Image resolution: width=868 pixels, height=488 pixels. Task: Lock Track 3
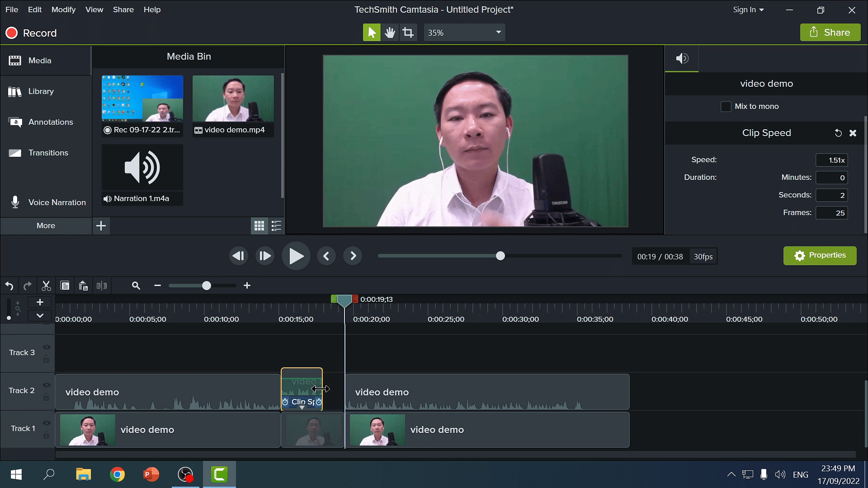46,359
